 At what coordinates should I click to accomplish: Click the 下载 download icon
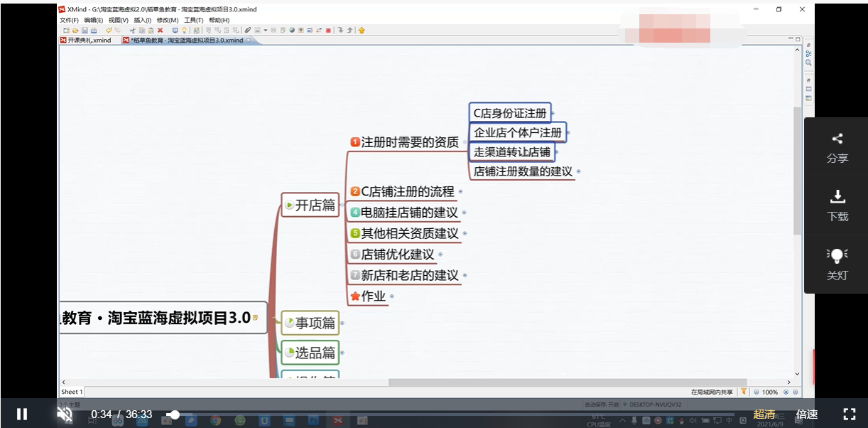[x=837, y=197]
